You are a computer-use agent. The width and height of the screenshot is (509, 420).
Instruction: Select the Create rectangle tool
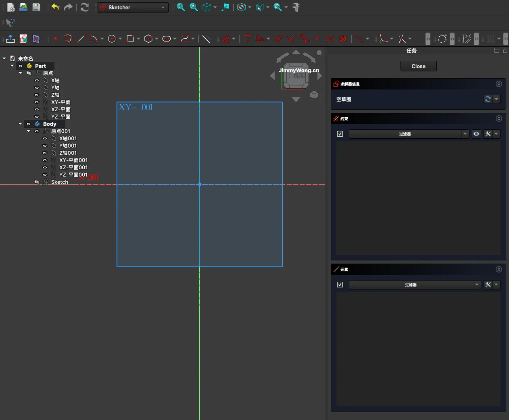[x=130, y=39]
